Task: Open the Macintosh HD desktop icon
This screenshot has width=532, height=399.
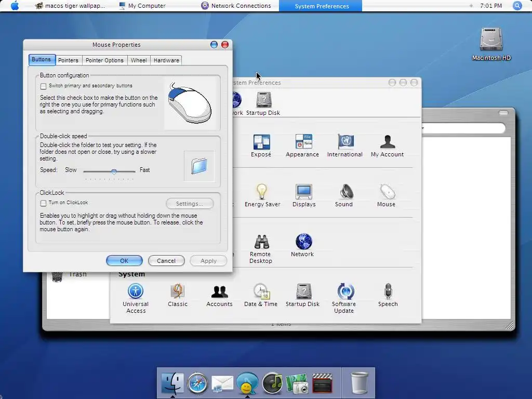Action: pyautogui.click(x=491, y=44)
